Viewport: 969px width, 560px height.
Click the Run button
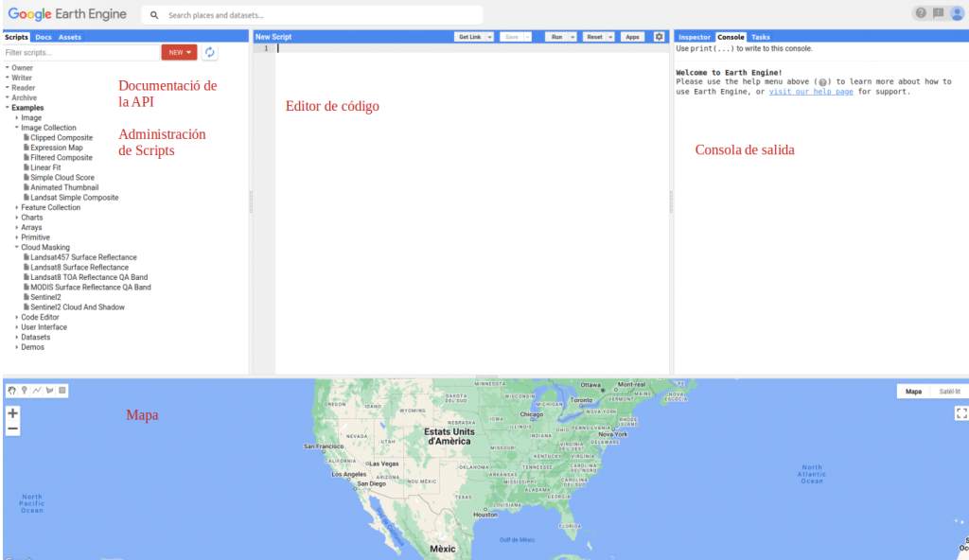click(557, 37)
